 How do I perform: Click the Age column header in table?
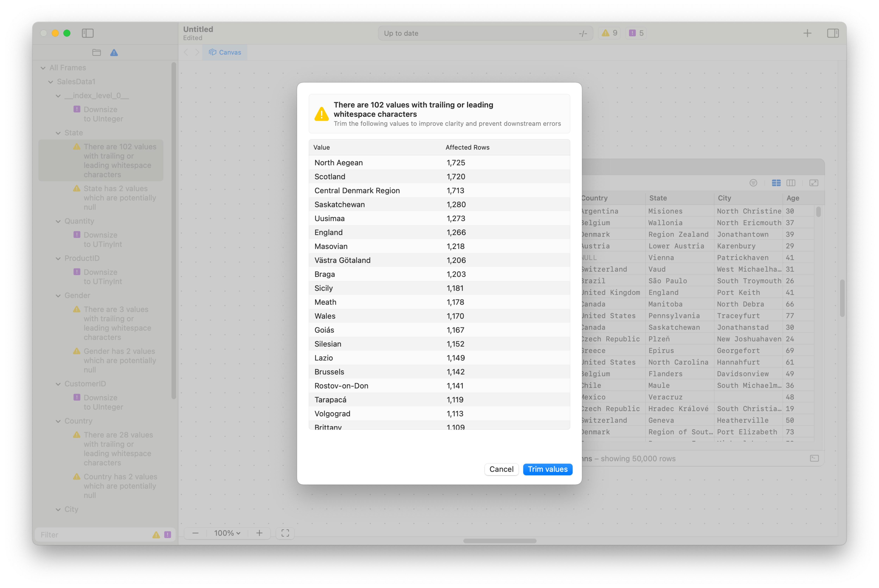click(x=798, y=198)
